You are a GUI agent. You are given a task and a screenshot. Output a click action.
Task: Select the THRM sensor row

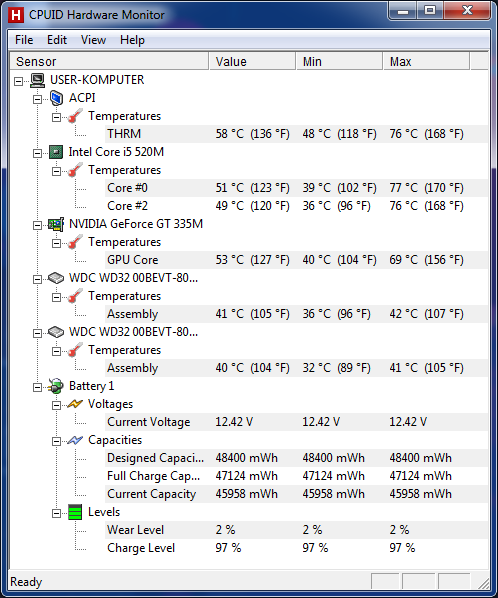pos(296,134)
